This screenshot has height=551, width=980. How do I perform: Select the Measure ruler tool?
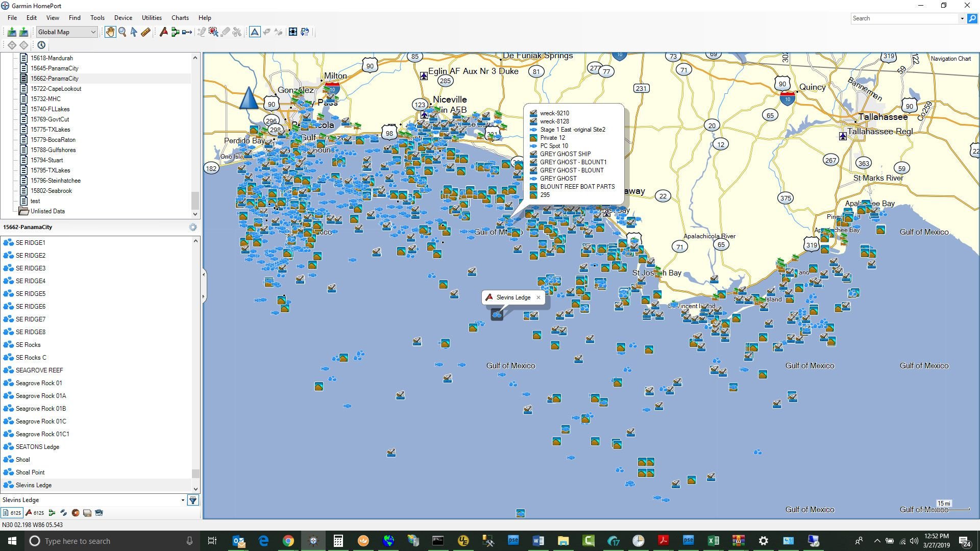(145, 32)
